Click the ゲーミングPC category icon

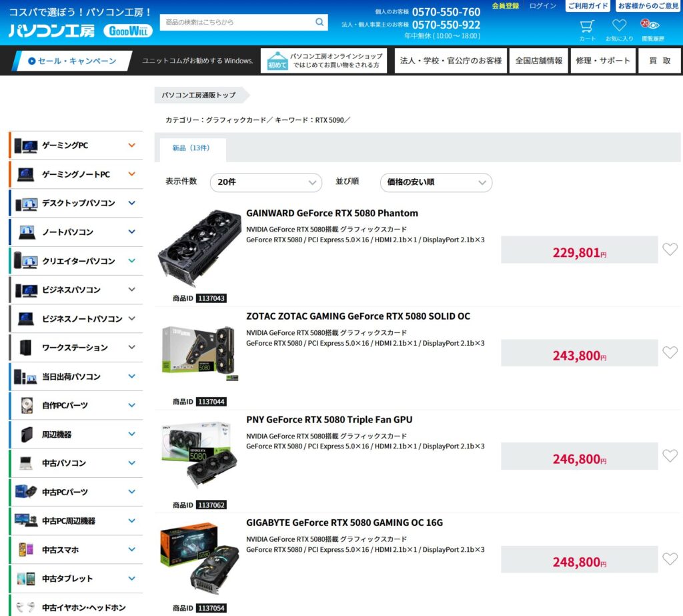tap(26, 145)
